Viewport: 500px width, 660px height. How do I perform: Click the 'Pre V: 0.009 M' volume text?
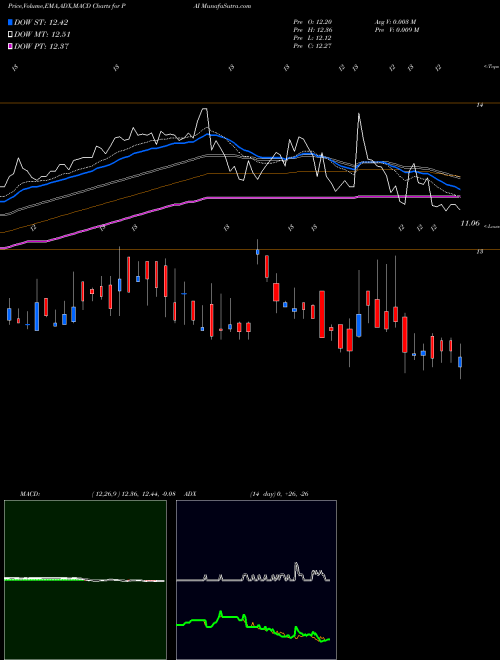pyautogui.click(x=397, y=30)
